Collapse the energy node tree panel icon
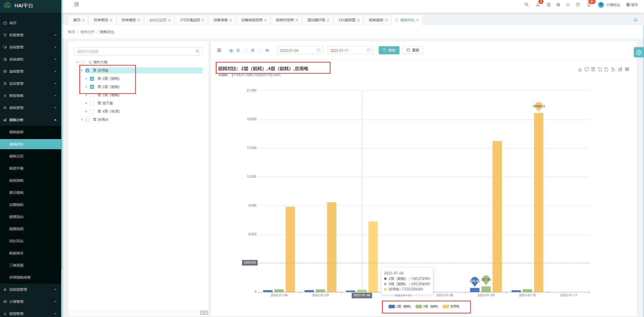This screenshot has width=644, height=317. pyautogui.click(x=219, y=50)
